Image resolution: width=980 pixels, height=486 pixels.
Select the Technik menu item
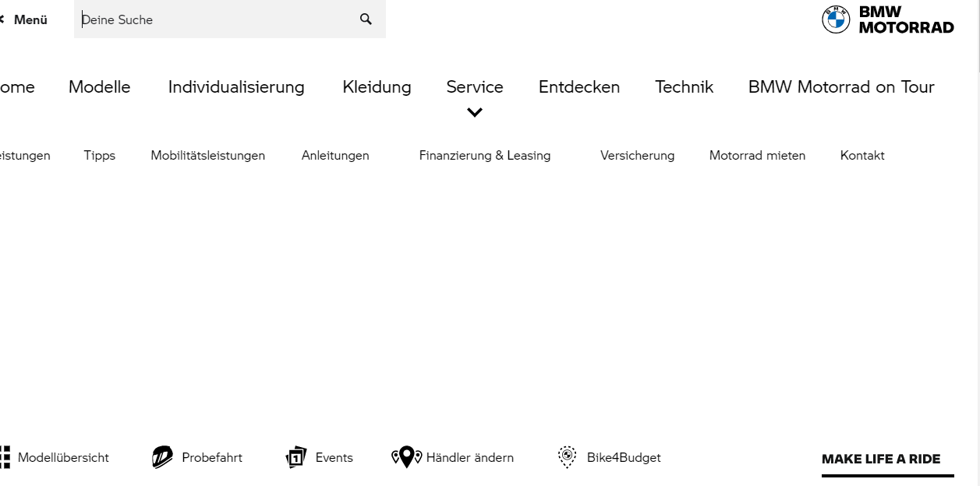(684, 87)
